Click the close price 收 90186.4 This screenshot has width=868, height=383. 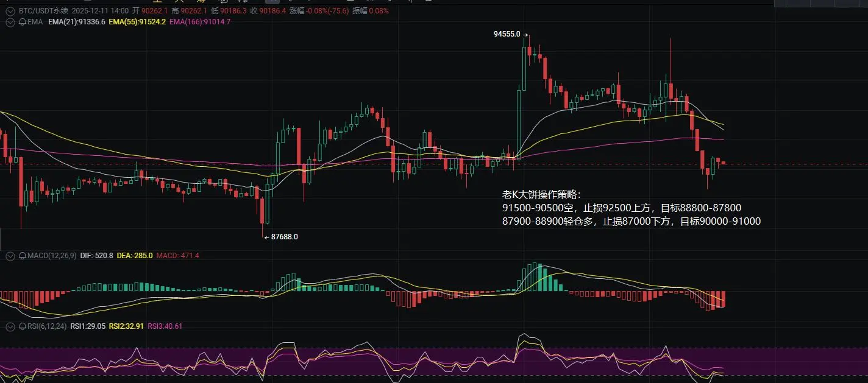click(268, 11)
